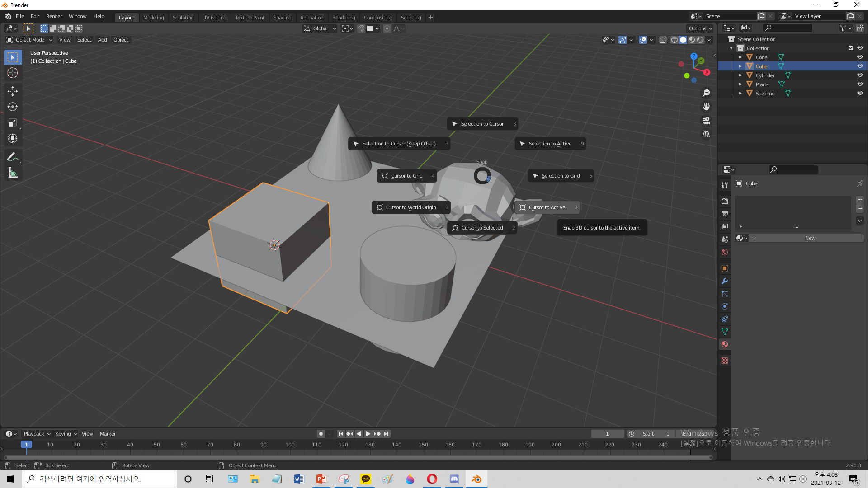
Task: Expand the Cylinder tree item
Action: [740, 75]
